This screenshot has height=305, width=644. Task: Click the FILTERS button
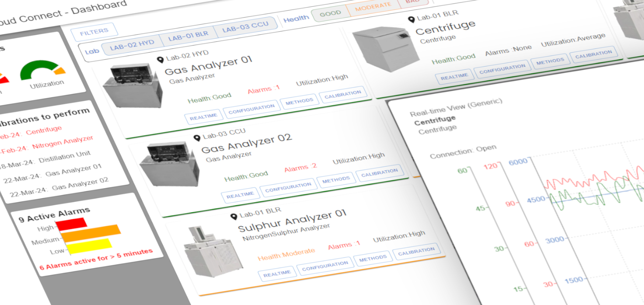[x=94, y=32]
